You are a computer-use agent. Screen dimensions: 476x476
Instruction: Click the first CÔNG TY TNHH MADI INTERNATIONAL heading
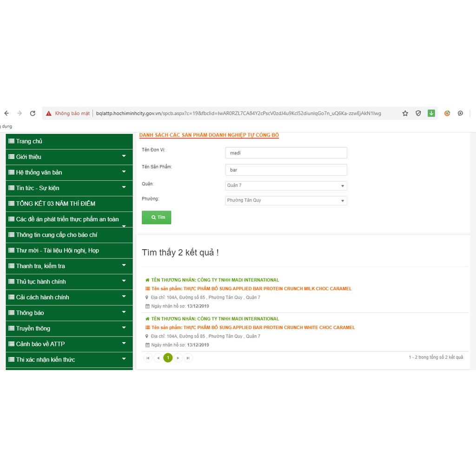(x=215, y=280)
